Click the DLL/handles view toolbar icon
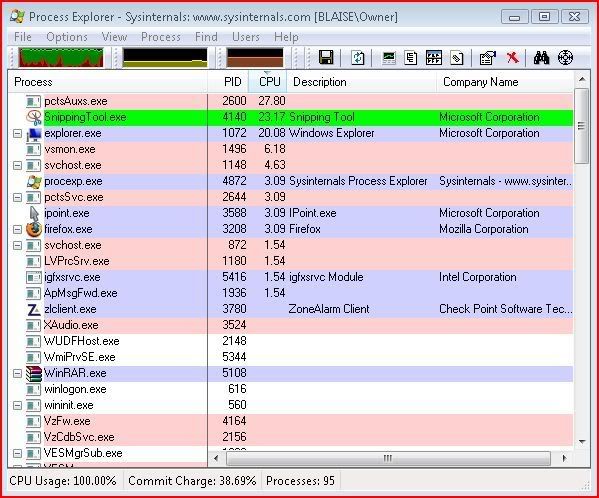 pyautogui.click(x=457, y=58)
